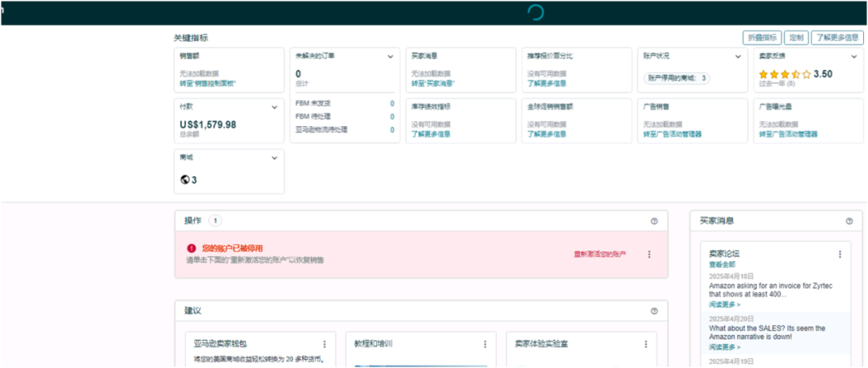Open the 定制 customize button

(796, 38)
